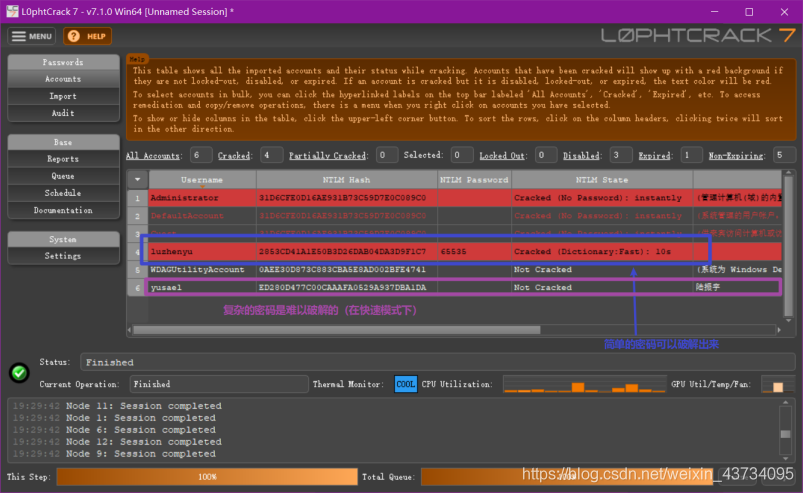The image size is (804, 493).
Task: Open the Audit section in sidebar
Action: tap(63, 113)
